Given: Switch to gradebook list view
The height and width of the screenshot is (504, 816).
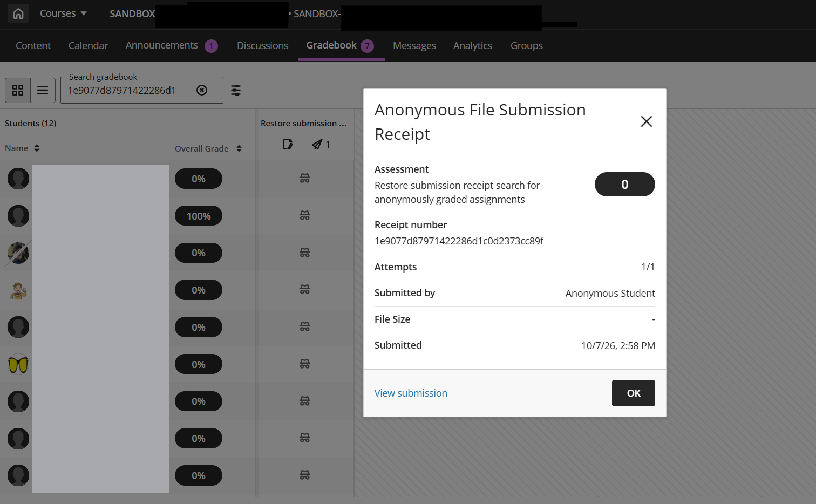Looking at the screenshot, I should click(43, 90).
